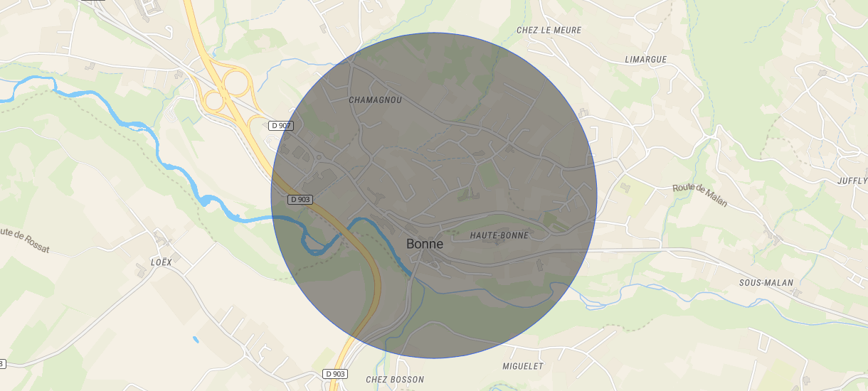Select the gray circular radius overlay
868x391 pixels.
click(433, 195)
